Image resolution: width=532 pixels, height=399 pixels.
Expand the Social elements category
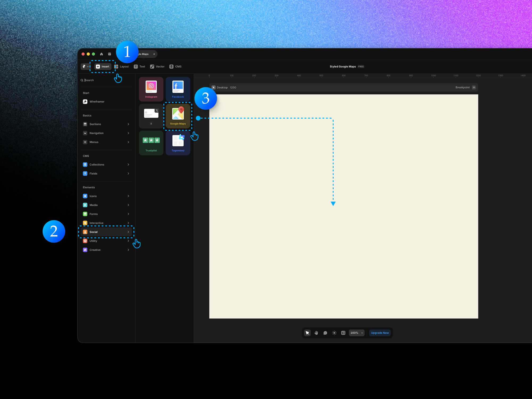[106, 232]
